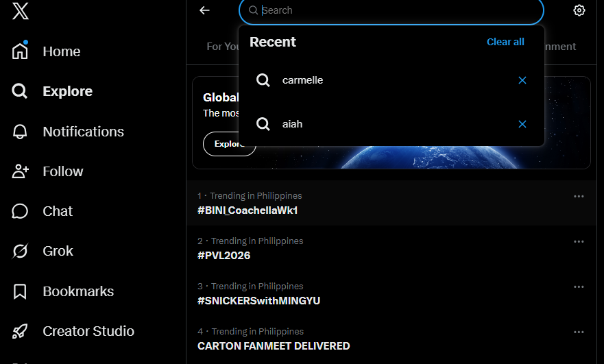
Task: Click the Explore magnifier icon in sidebar
Action: [20, 91]
